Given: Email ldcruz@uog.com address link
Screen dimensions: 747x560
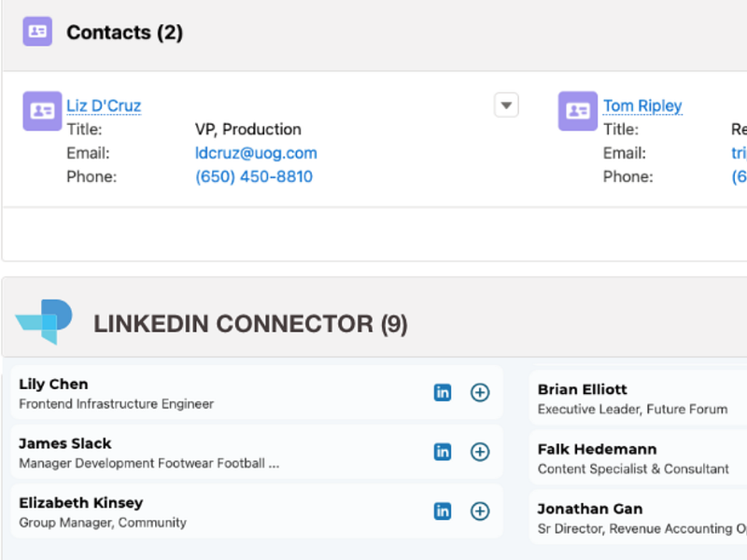Looking at the screenshot, I should coord(256,153).
